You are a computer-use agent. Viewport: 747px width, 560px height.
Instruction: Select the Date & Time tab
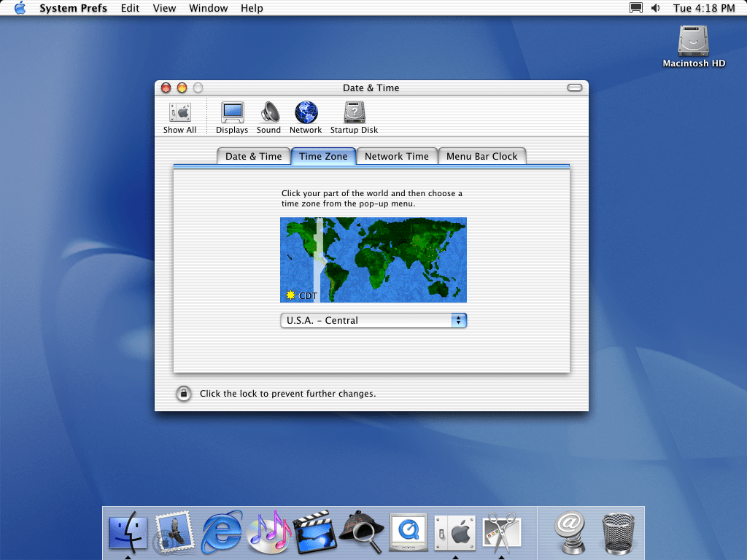(x=253, y=156)
